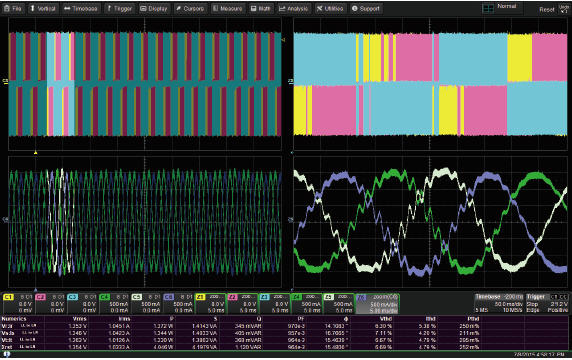Open the Cursors menu
The height and width of the screenshot is (360, 572).
point(190,8)
